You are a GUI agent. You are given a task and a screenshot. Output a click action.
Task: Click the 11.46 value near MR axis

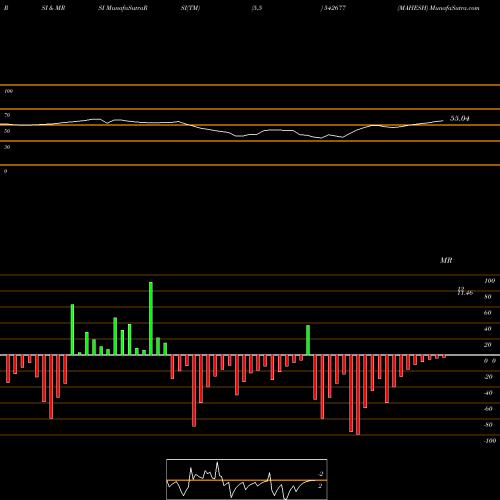click(465, 293)
